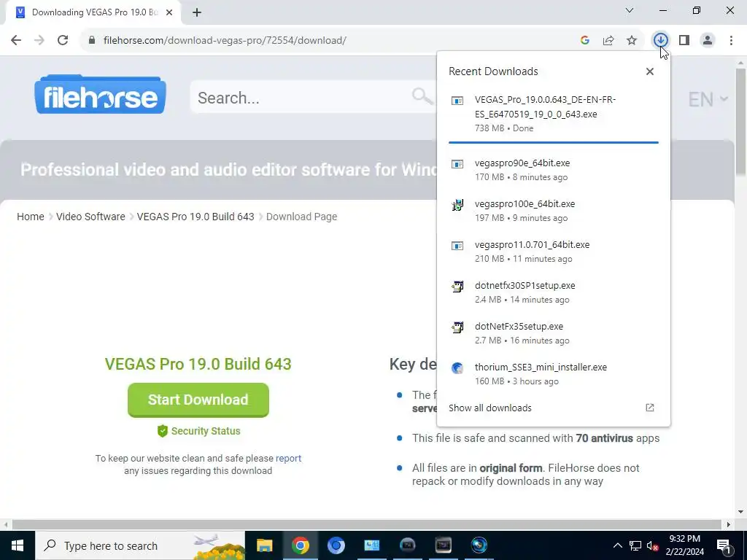Click the address bar URL

pyautogui.click(x=225, y=40)
